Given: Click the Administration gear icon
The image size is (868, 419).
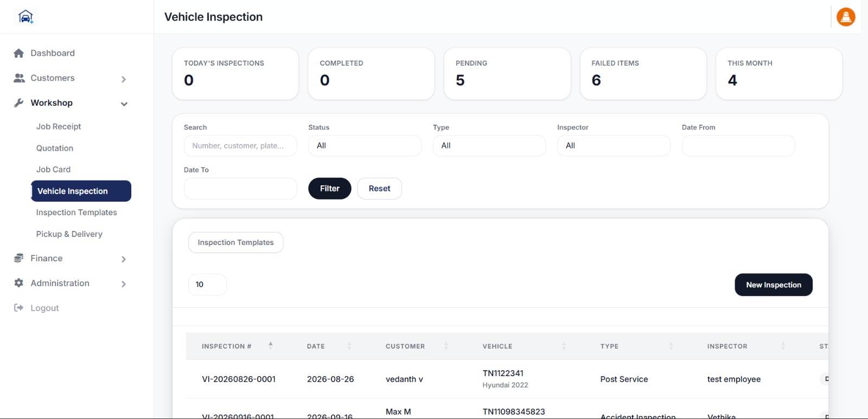Looking at the screenshot, I should 18,283.
